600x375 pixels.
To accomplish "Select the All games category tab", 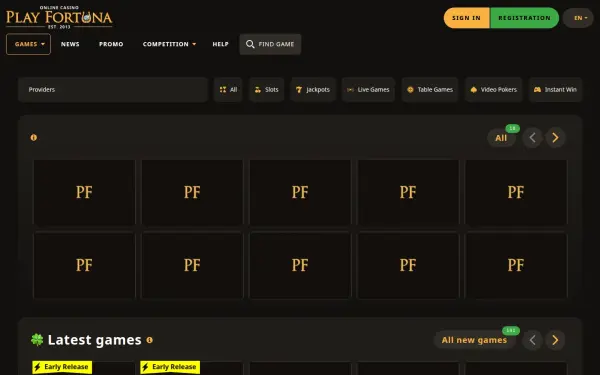I will pyautogui.click(x=228, y=90).
